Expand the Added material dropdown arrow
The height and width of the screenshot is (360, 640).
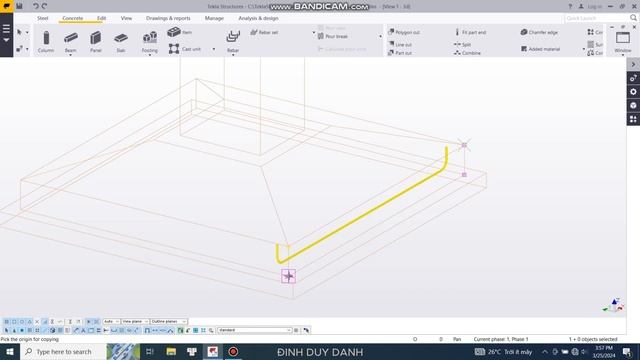tap(584, 49)
